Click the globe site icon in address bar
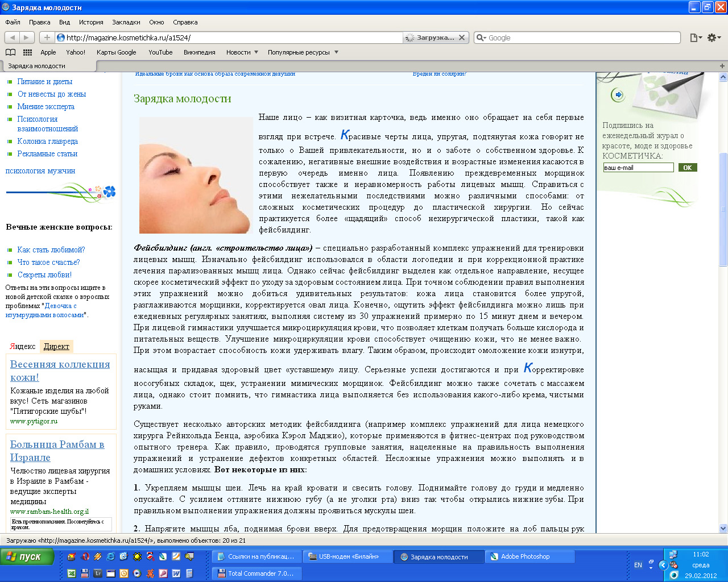Image resolution: width=728 pixels, height=582 pixels. [61, 38]
